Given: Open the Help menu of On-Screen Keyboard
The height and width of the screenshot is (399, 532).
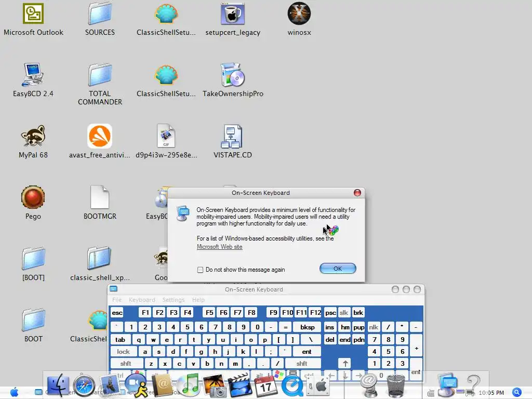Looking at the screenshot, I should pyautogui.click(x=198, y=300).
